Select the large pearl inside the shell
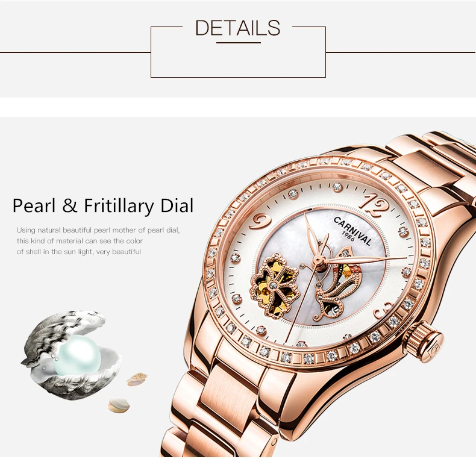 click(x=77, y=355)
